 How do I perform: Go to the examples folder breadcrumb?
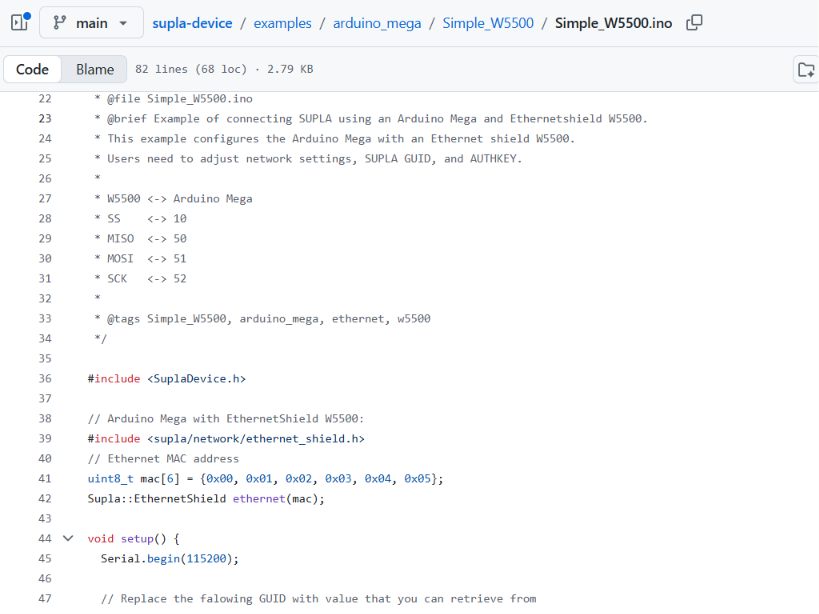(283, 23)
